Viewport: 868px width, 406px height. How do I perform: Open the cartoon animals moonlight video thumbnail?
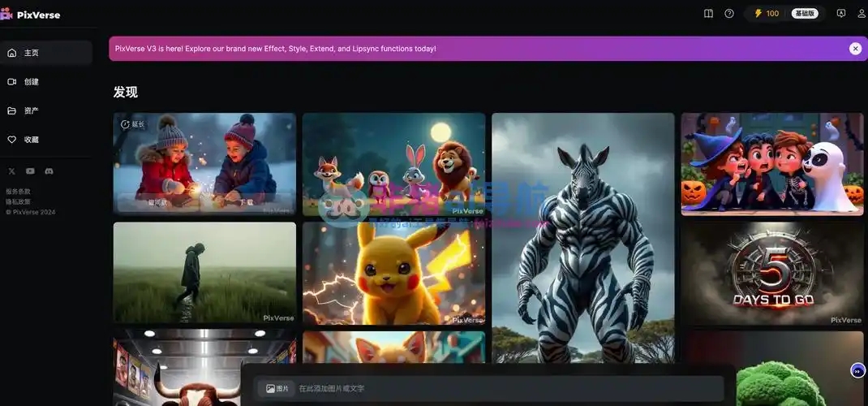tap(394, 165)
